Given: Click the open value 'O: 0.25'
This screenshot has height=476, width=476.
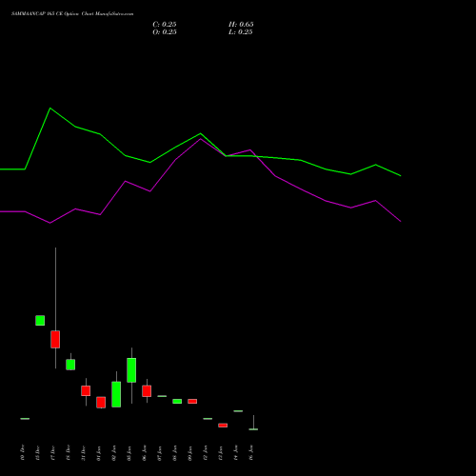Looking at the screenshot, I should tap(165, 32).
